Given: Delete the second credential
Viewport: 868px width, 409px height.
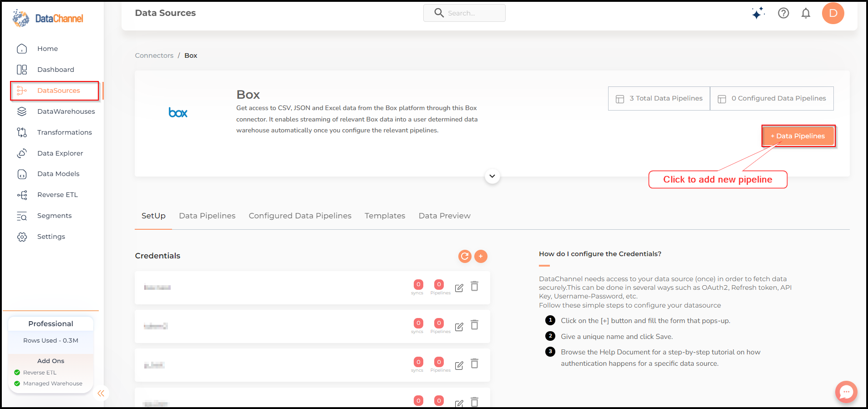Looking at the screenshot, I should 474,325.
